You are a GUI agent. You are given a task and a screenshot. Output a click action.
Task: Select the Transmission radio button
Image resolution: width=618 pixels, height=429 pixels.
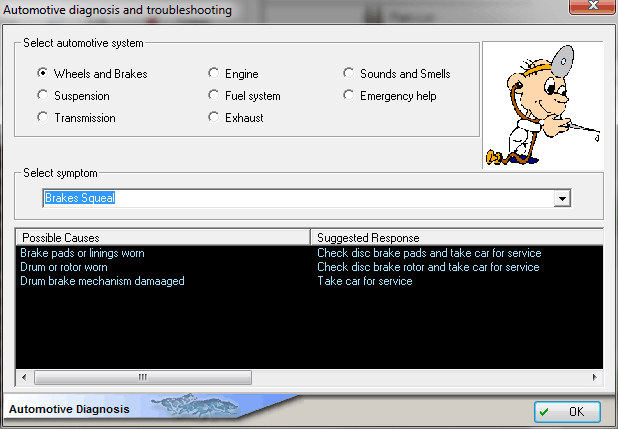[43, 118]
